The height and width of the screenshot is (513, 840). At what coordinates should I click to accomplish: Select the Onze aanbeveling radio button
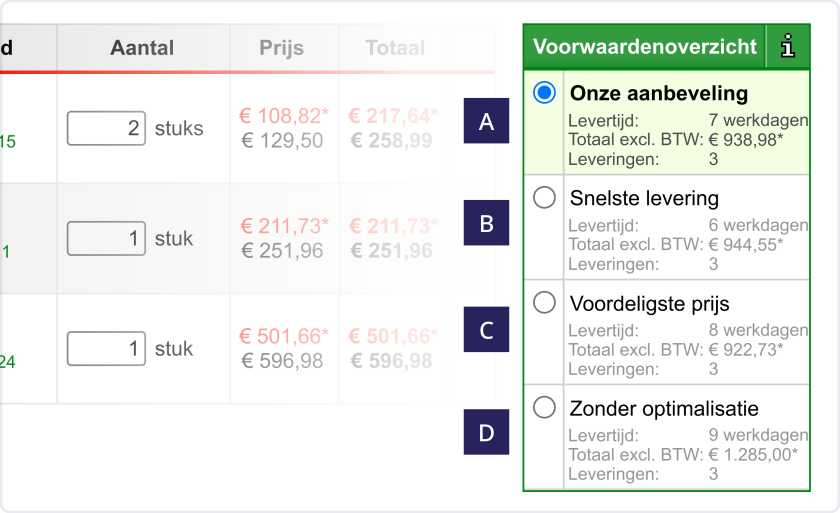pyautogui.click(x=544, y=93)
